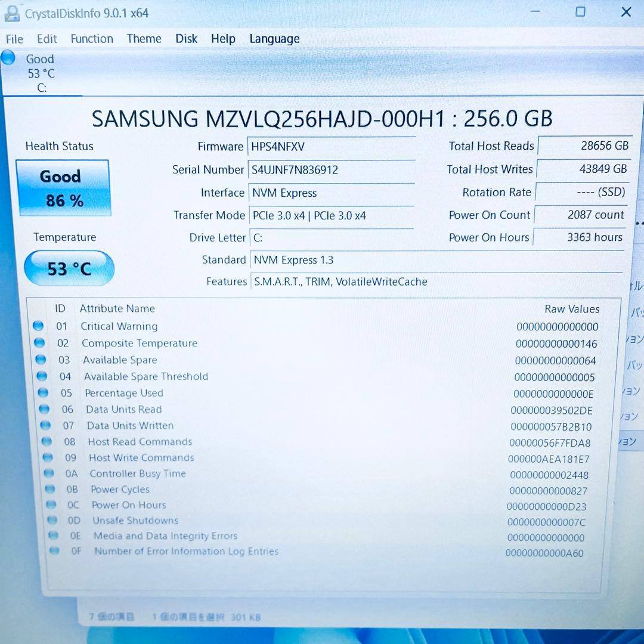Select the Percentage Used attribute row
This screenshot has width=644, height=644.
pos(124,393)
